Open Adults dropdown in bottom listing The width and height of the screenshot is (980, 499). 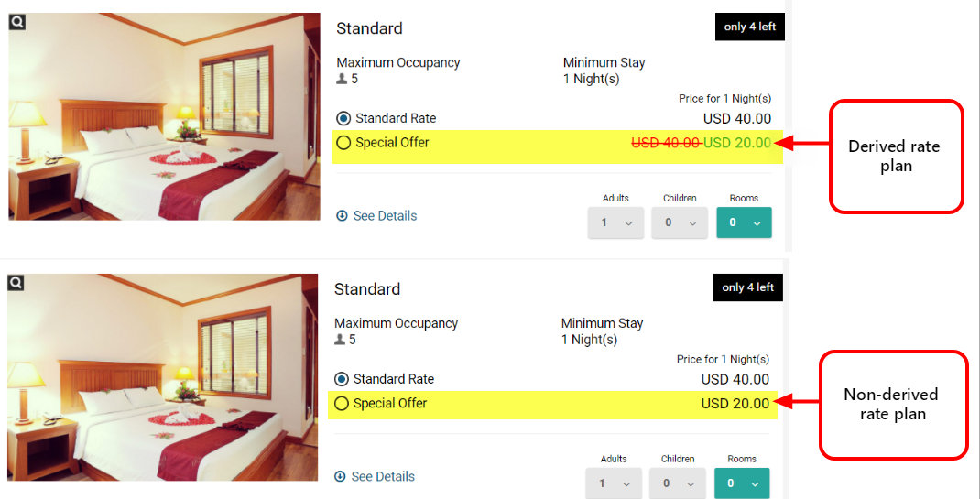coord(613,483)
